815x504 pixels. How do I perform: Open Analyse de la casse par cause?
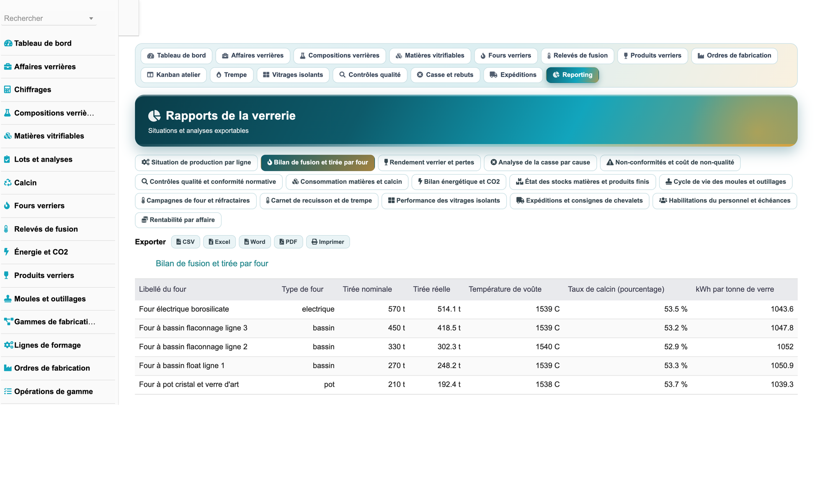[x=540, y=162]
